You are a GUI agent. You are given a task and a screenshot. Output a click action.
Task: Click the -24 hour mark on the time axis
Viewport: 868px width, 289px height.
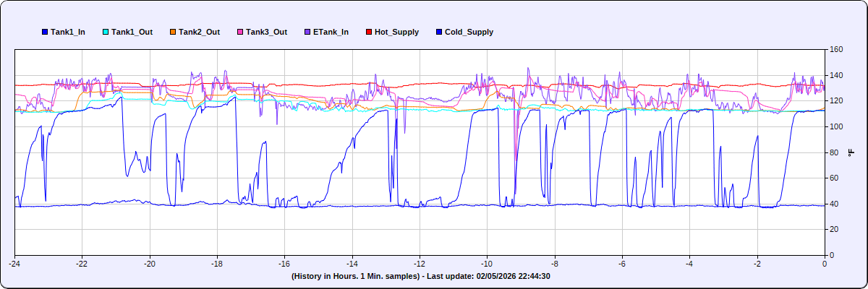(14, 264)
